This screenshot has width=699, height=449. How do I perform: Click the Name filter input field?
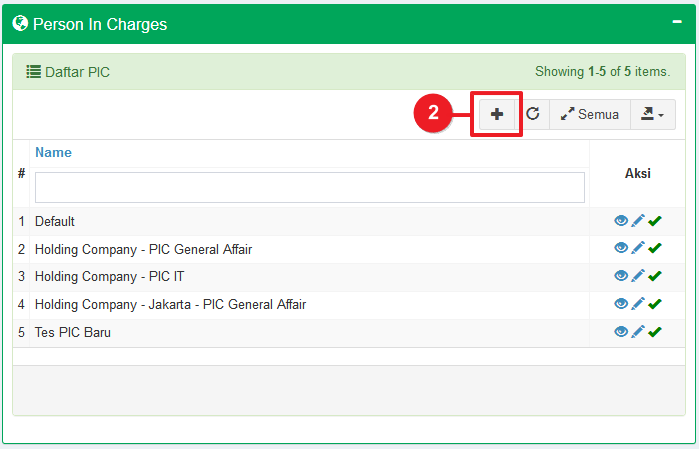[309, 187]
